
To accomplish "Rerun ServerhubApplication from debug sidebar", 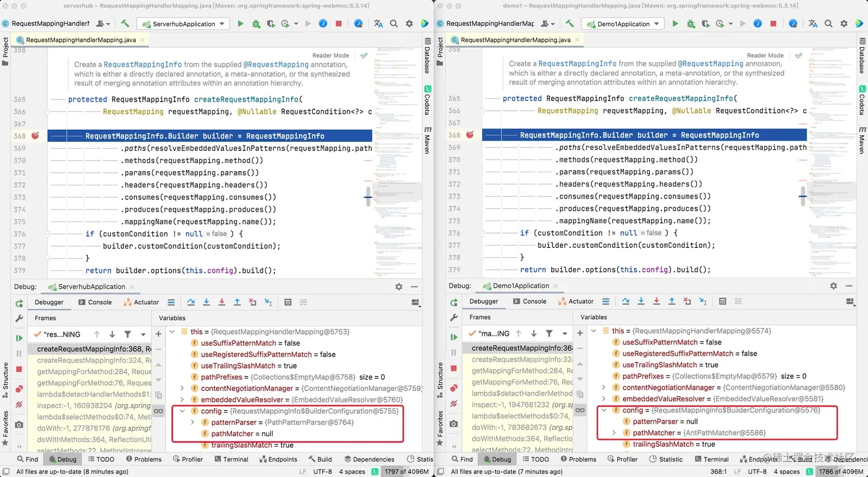I will [19, 303].
